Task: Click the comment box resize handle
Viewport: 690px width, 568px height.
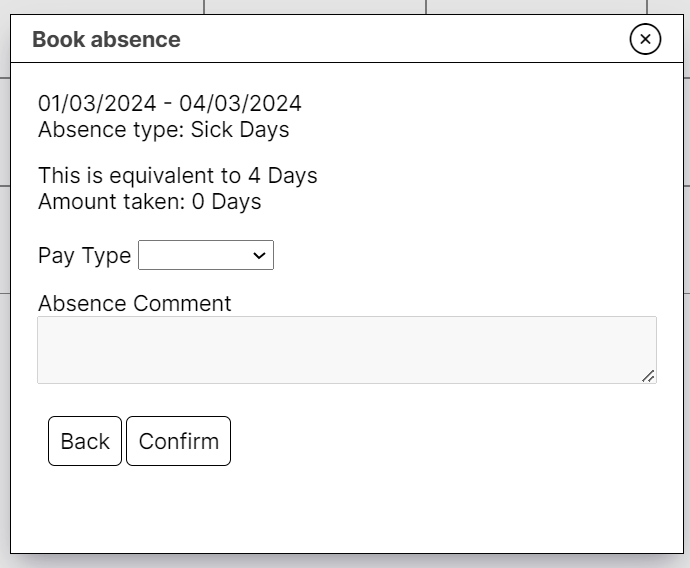Action: click(x=648, y=376)
